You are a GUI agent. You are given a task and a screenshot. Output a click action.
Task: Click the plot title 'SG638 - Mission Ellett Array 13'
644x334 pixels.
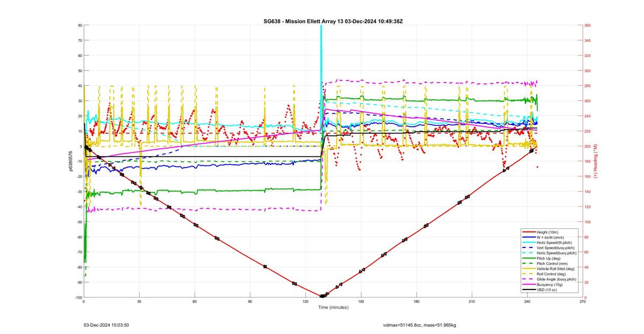[x=305, y=21]
